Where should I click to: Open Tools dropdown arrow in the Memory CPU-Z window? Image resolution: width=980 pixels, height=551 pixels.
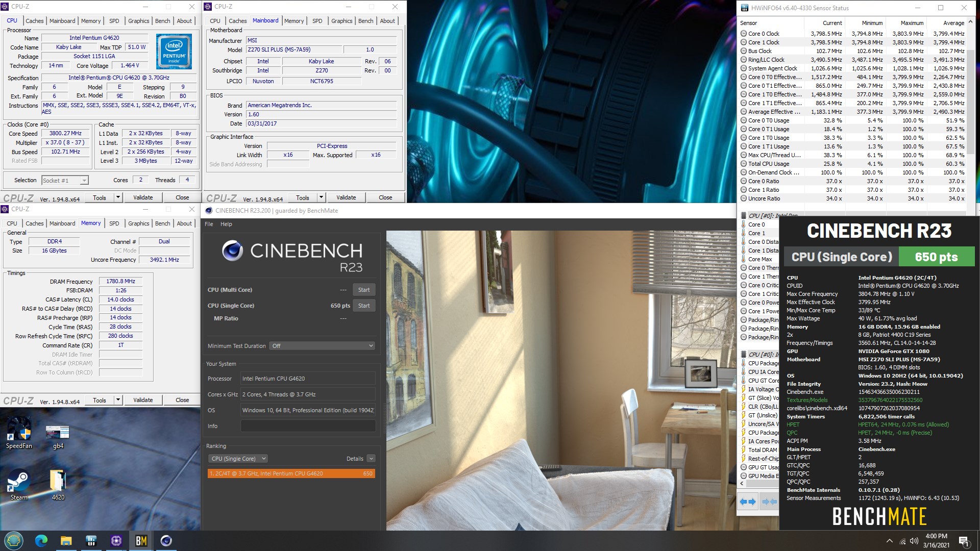118,400
